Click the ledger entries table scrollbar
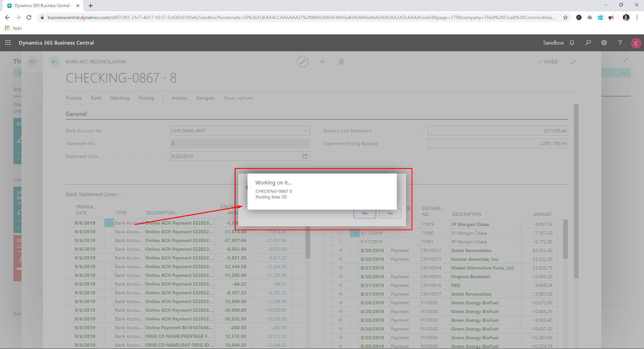The width and height of the screenshot is (644, 349). [x=565, y=239]
